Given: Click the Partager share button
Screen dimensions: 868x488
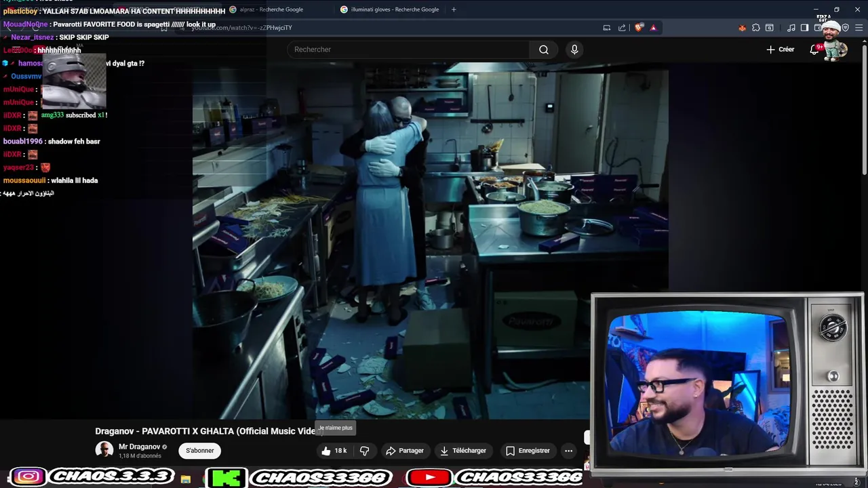Looking at the screenshot, I should pos(405,451).
